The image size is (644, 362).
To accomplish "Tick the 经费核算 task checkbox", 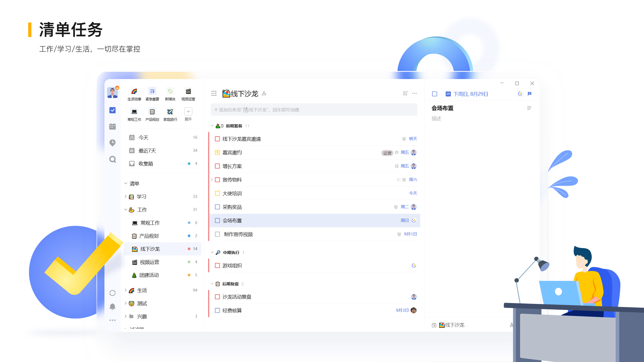I will pyautogui.click(x=217, y=310).
